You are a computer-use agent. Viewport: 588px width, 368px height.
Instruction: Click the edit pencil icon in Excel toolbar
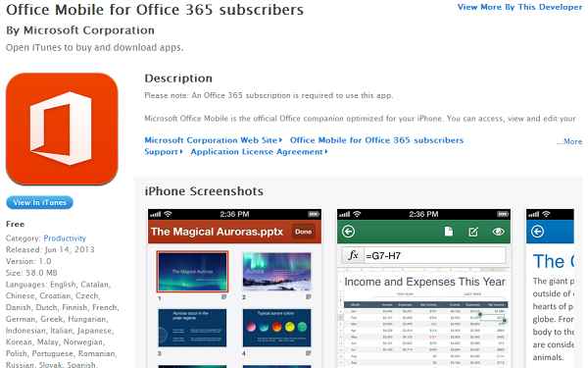point(473,232)
